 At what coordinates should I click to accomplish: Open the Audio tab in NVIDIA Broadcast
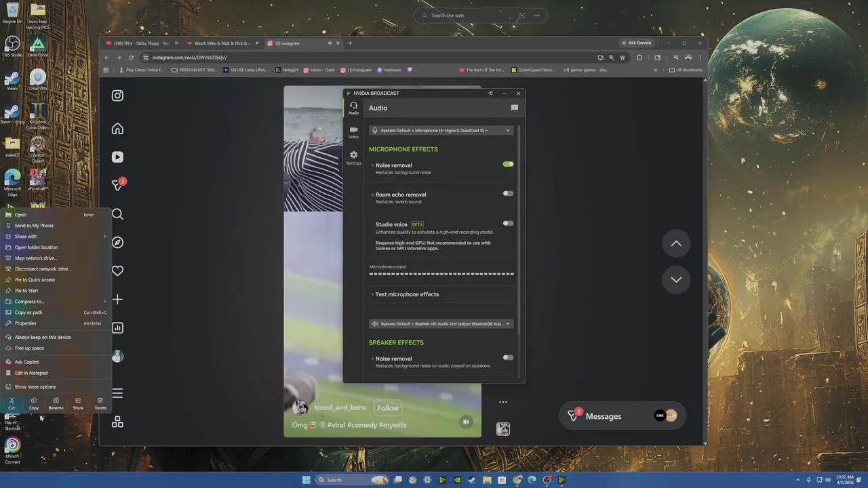click(x=353, y=108)
